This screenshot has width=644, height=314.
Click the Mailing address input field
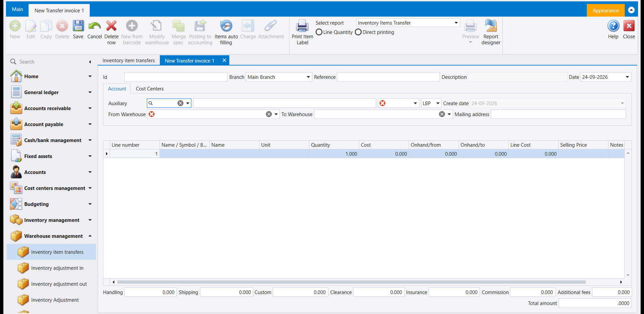558,114
